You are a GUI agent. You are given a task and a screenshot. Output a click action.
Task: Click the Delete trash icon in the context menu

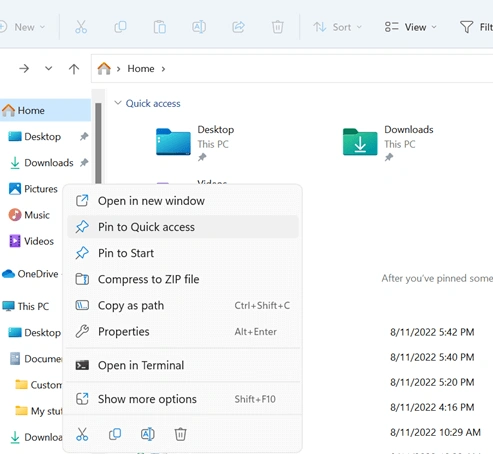coord(180,434)
